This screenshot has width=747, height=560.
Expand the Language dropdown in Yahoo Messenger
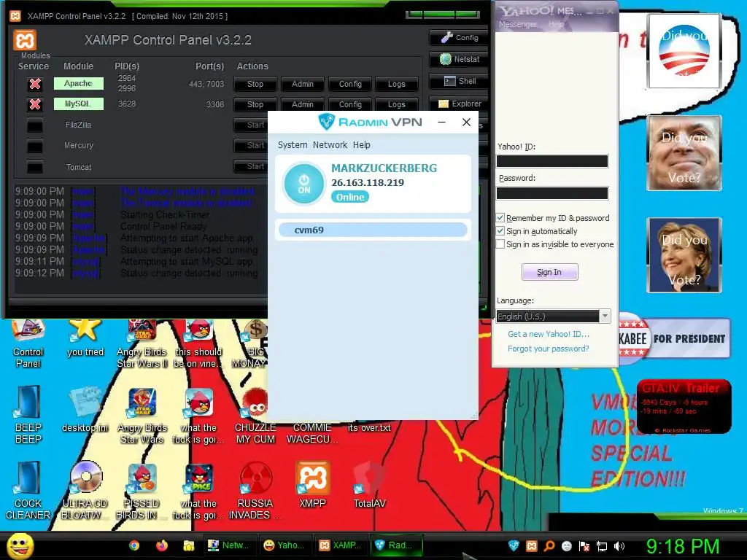pyautogui.click(x=605, y=316)
